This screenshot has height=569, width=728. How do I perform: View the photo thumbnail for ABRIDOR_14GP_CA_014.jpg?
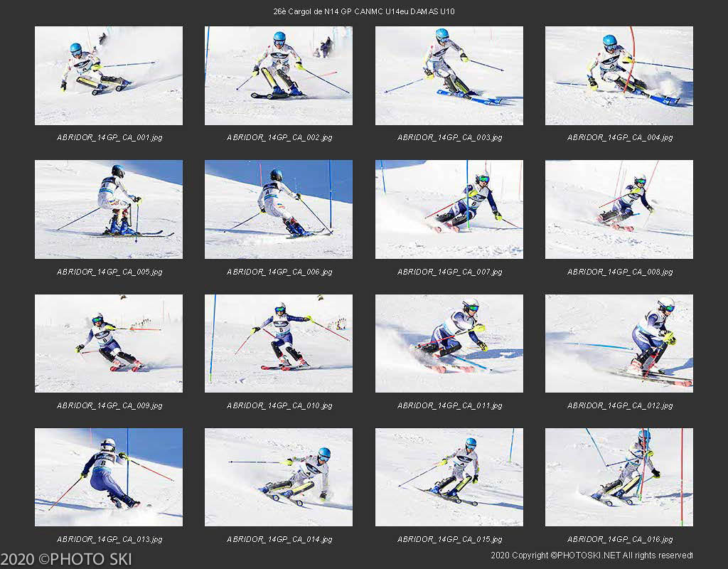[279, 477]
